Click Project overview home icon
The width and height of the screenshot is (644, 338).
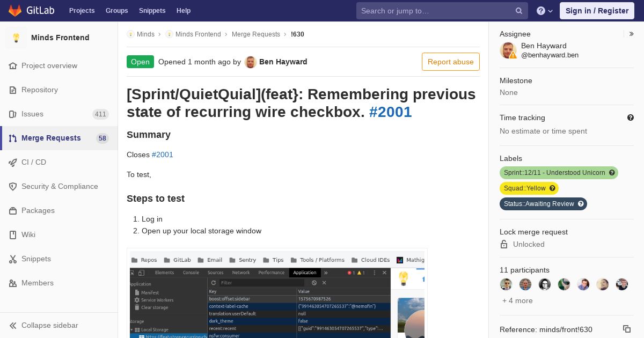pos(13,65)
